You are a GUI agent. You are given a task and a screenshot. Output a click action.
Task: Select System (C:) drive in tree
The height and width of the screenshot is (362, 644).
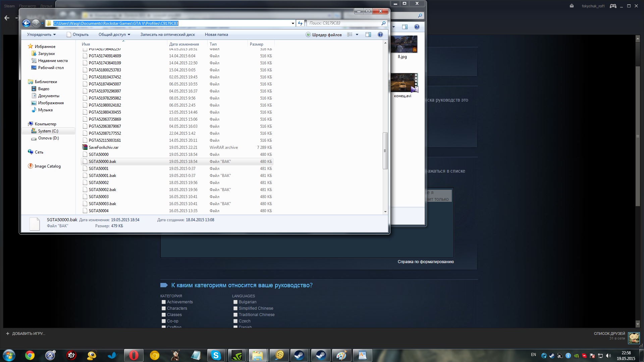tap(48, 131)
